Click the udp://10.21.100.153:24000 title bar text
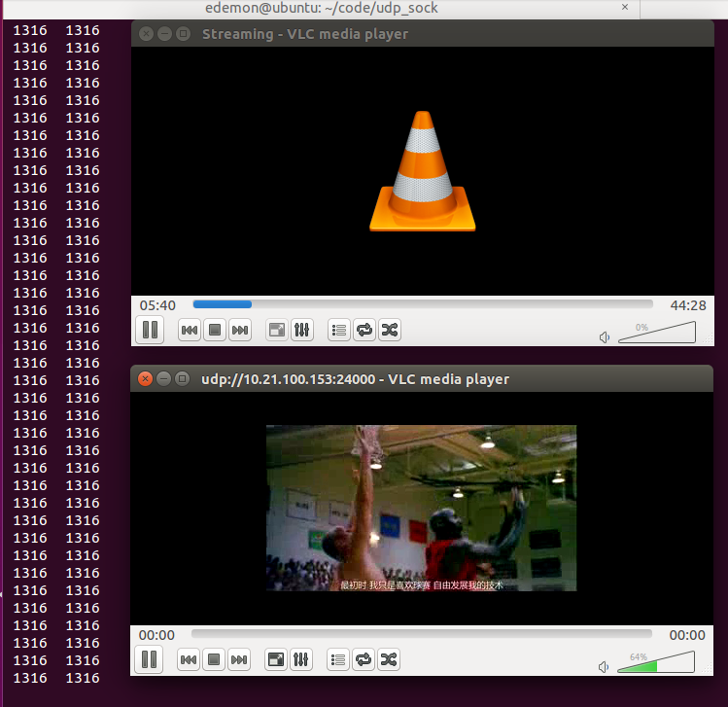 (355, 379)
